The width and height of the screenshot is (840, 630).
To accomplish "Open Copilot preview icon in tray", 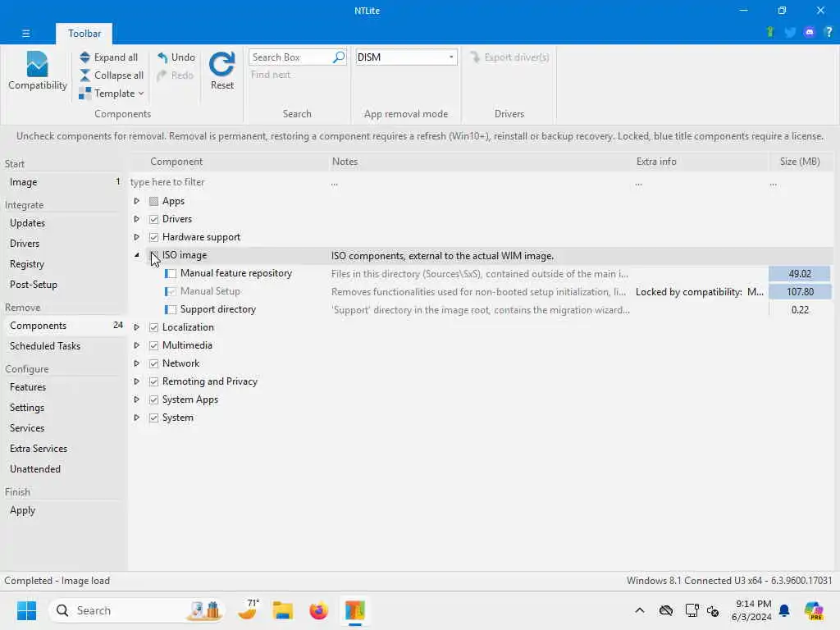I will click(814, 610).
